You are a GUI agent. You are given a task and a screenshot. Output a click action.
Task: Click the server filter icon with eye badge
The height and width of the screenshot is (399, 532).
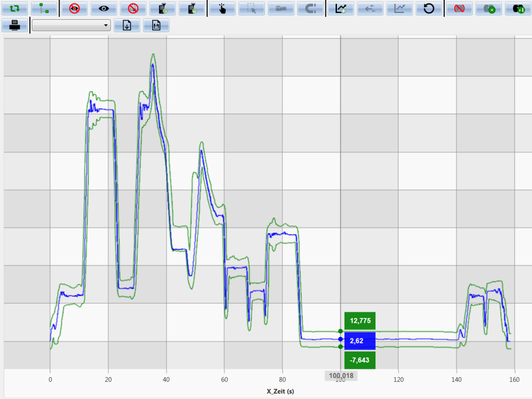pyautogui.click(x=192, y=8)
